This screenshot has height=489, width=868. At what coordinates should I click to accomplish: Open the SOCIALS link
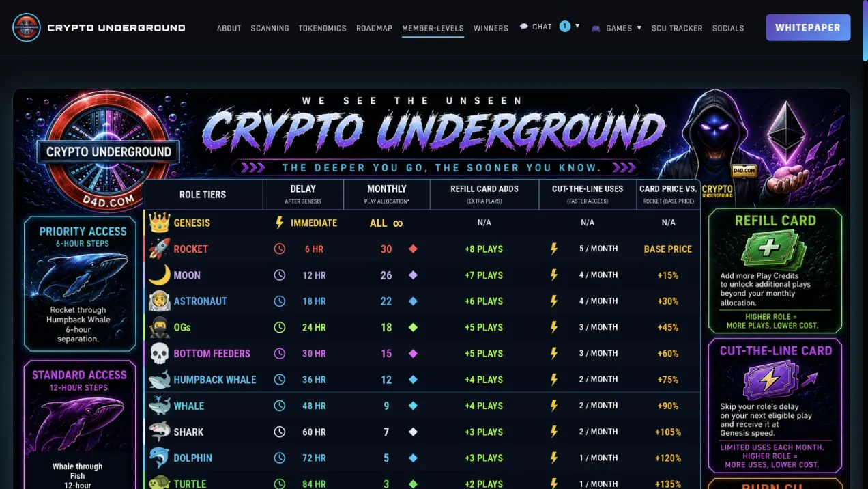click(728, 28)
